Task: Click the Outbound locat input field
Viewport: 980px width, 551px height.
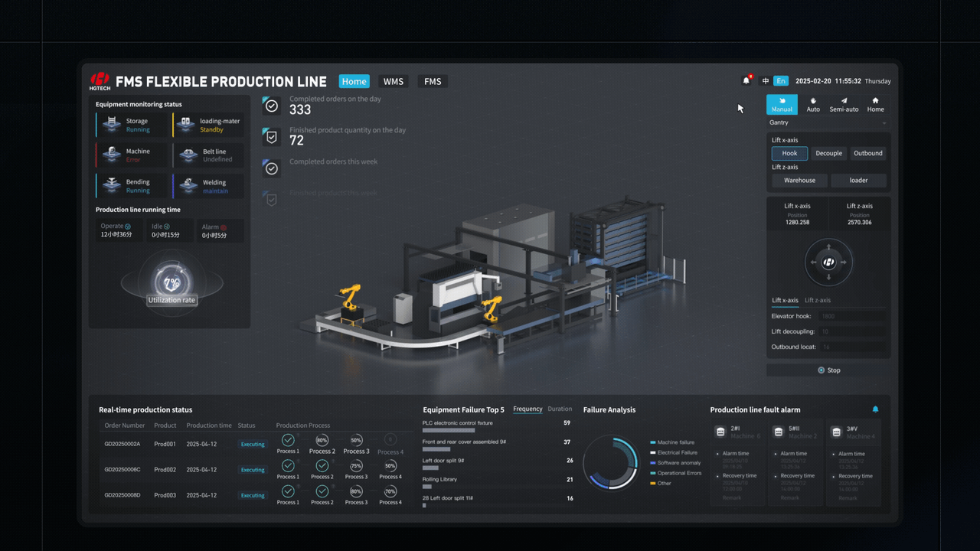Action: (851, 347)
